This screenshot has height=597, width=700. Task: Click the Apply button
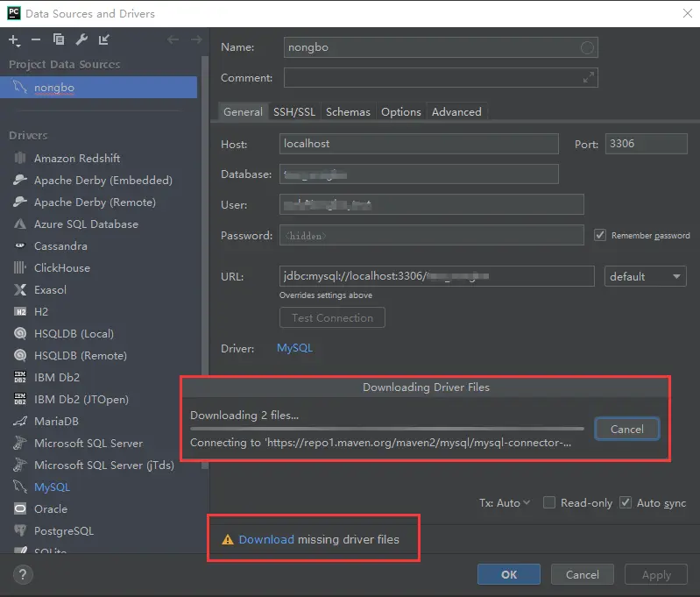pos(656,575)
